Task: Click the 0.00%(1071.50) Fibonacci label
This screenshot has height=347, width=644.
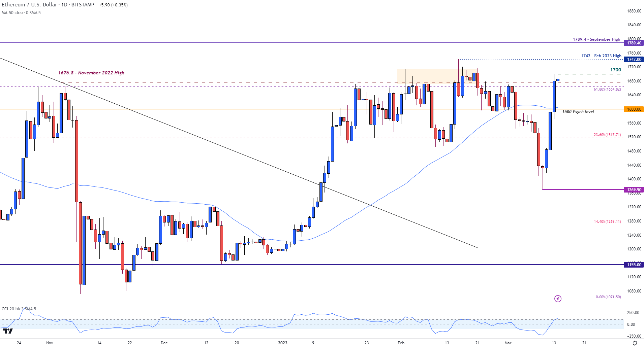Action: 608,297
